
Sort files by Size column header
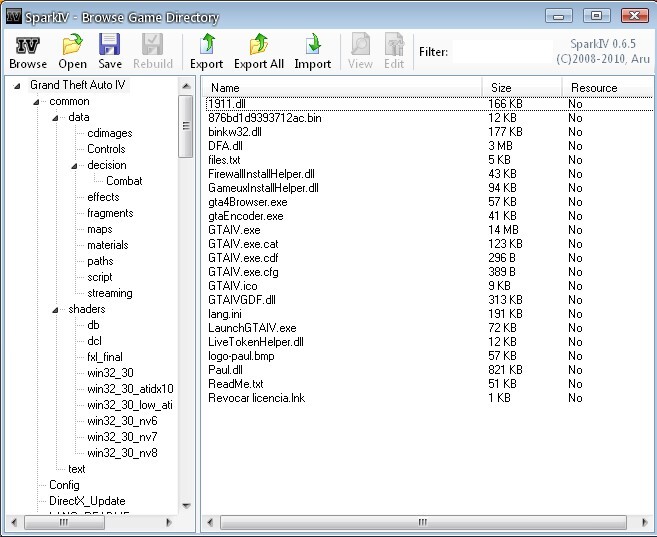(522, 88)
